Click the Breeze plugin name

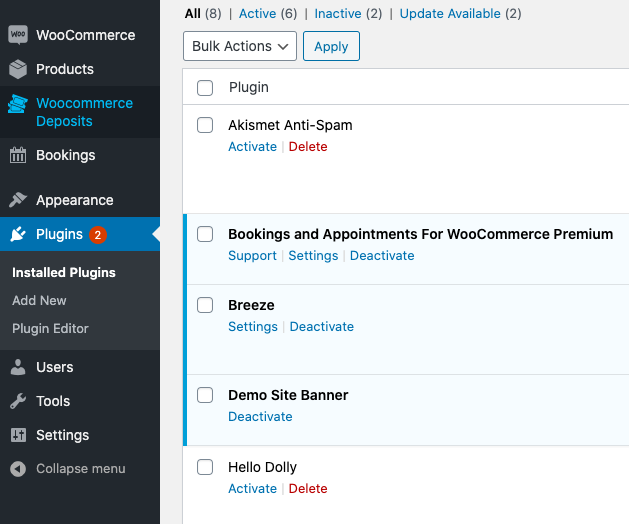tap(251, 305)
